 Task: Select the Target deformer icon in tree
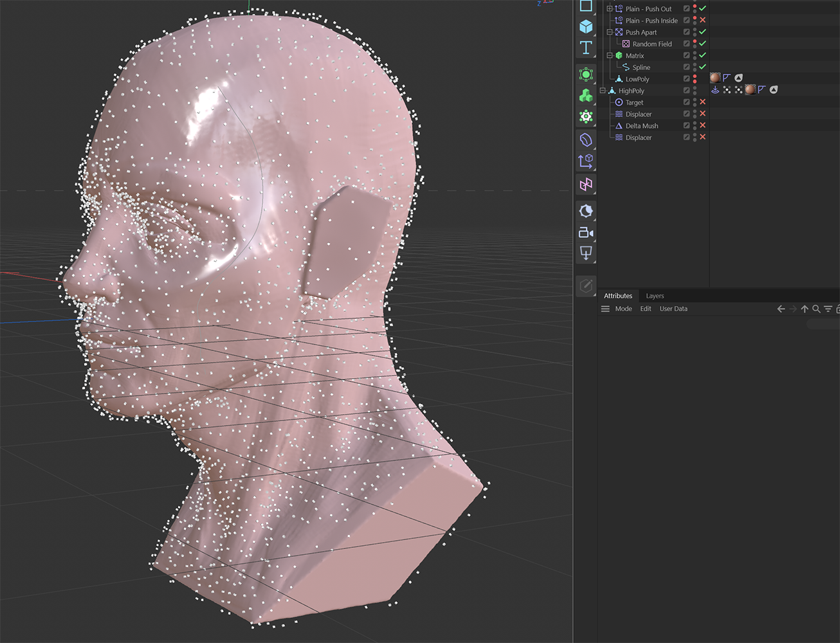point(619,102)
